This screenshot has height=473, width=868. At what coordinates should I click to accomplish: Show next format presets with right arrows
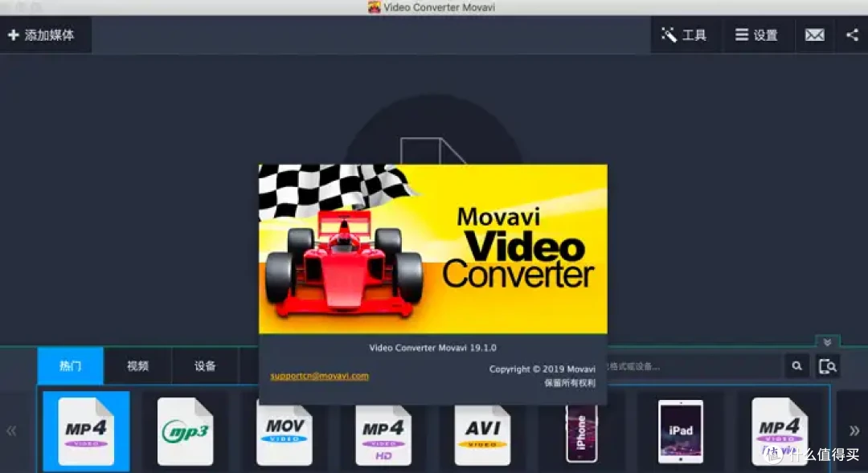point(854,431)
